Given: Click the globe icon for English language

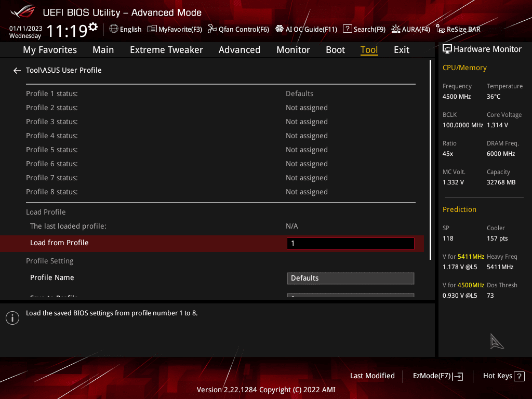Looking at the screenshot, I should click(114, 29).
